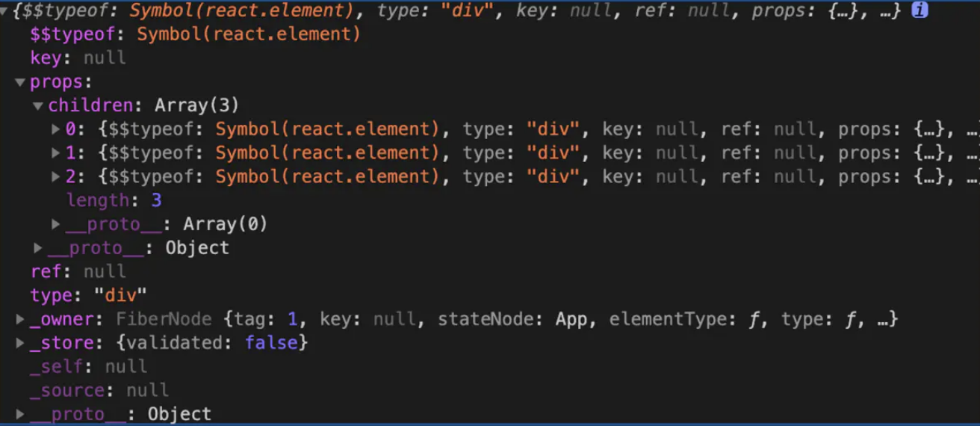Image resolution: width=980 pixels, height=426 pixels.
Task: Select the _self: null property row
Action: pos(88,367)
